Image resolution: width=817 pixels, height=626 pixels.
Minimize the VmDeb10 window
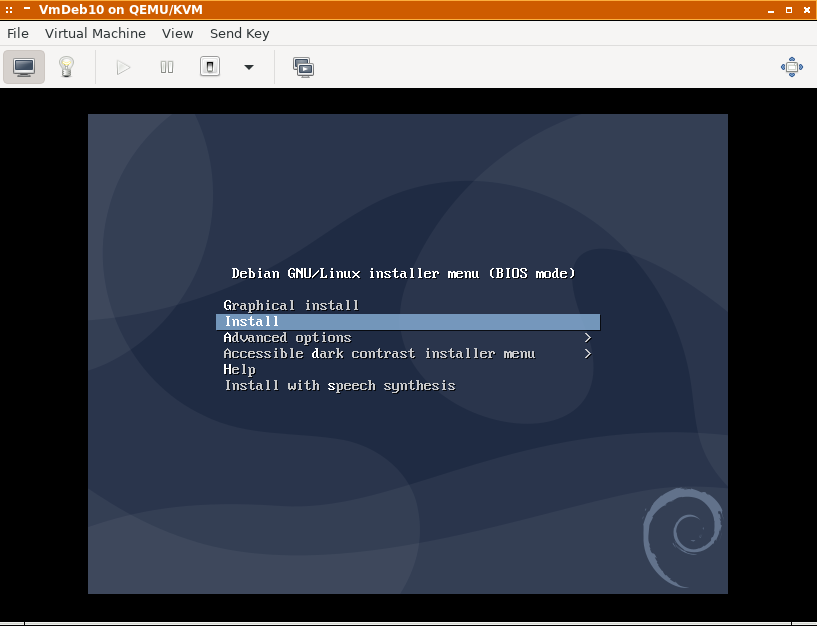771,10
